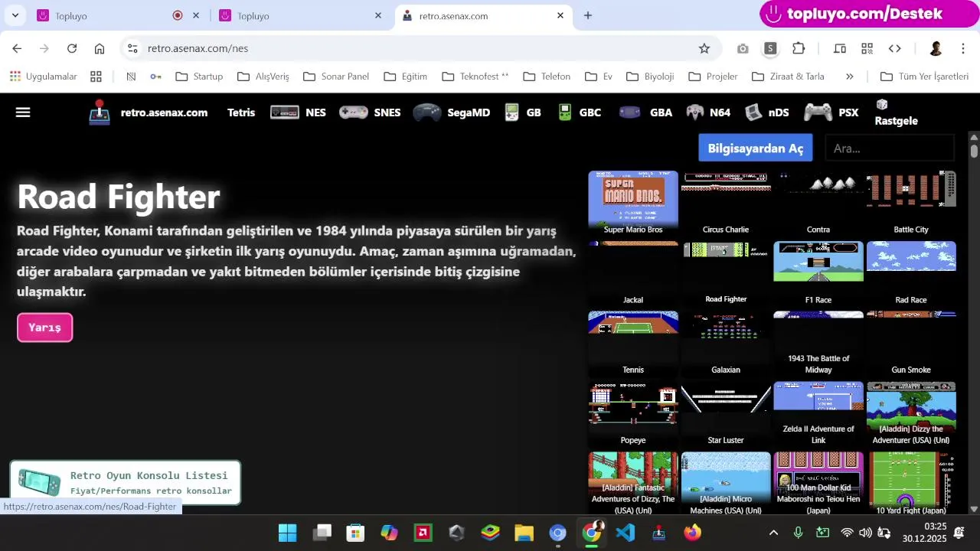This screenshot has height=551, width=980.
Task: Select the N64 controller icon
Action: pos(695,112)
